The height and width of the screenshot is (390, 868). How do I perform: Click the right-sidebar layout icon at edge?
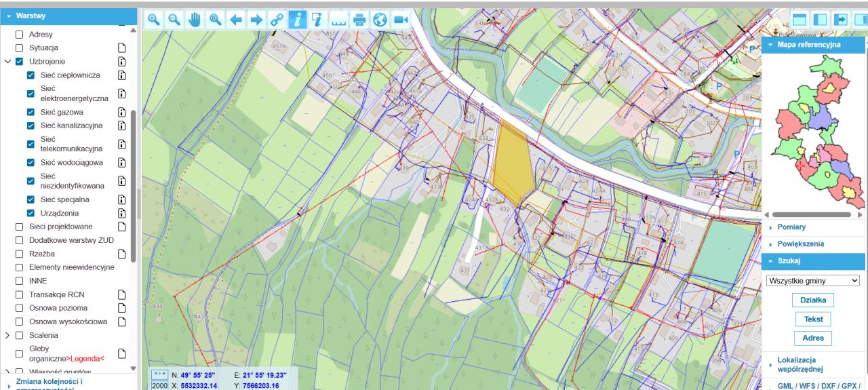click(x=861, y=20)
